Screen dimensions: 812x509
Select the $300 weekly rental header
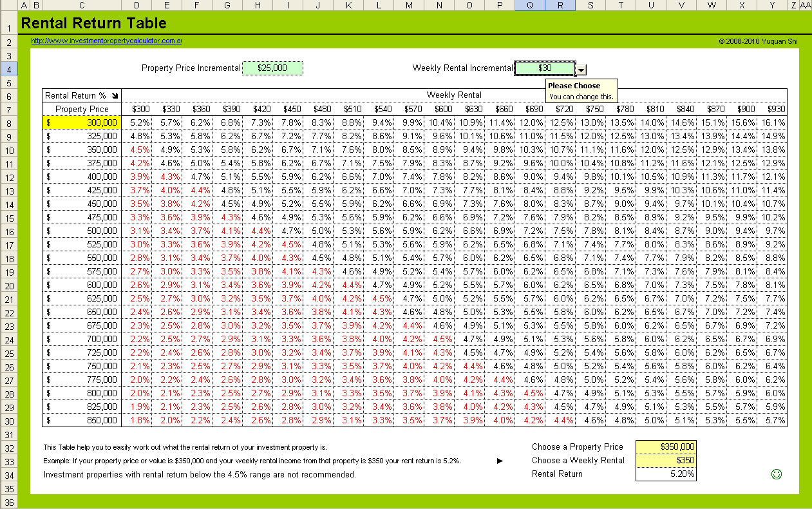point(137,109)
